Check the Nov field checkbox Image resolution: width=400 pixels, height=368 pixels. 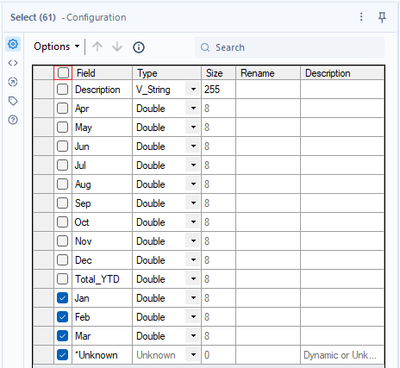[x=62, y=241]
